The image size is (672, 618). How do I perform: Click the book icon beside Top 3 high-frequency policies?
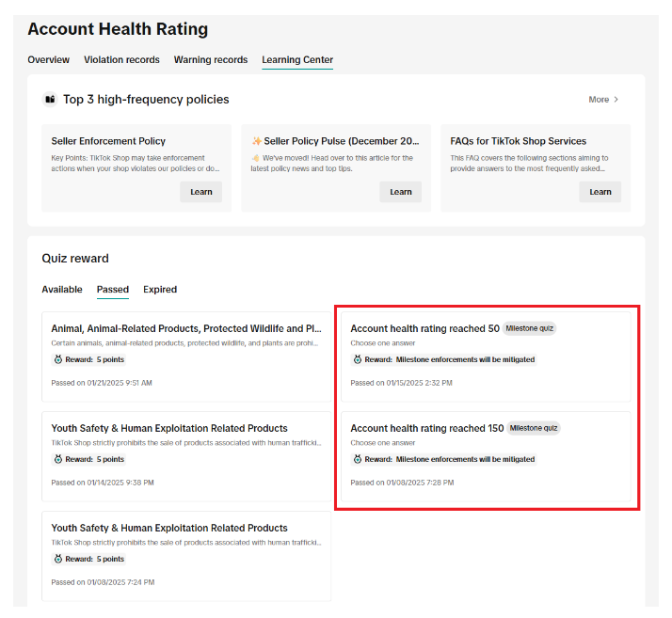click(x=50, y=100)
